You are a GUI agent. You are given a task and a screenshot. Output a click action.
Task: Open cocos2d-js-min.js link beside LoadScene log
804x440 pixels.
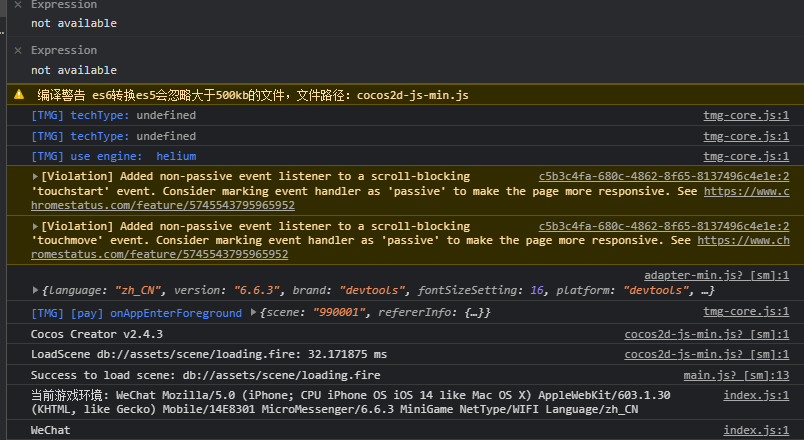[x=706, y=354]
